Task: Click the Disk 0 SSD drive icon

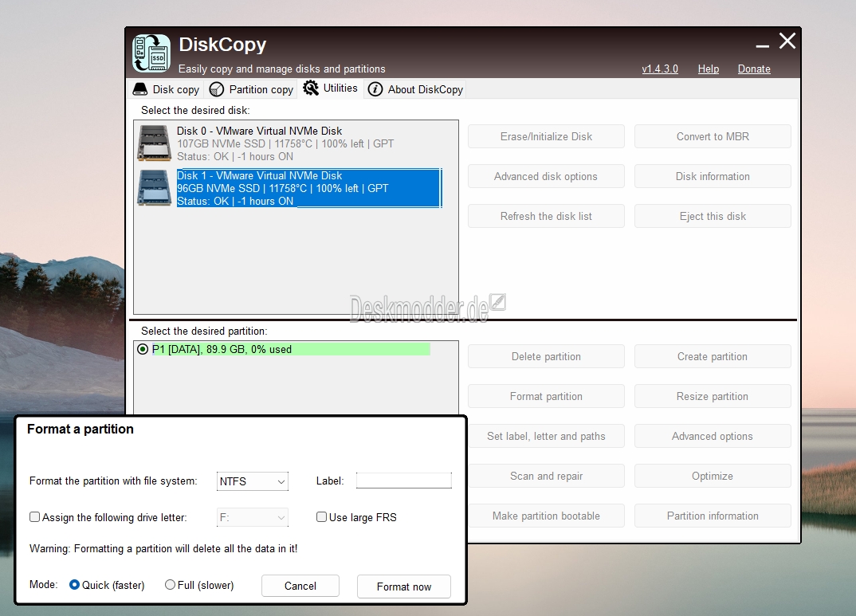Action: tap(155, 143)
